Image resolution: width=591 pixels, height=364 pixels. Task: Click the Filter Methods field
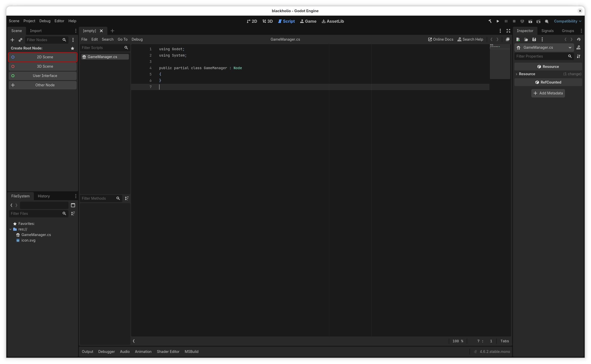click(x=101, y=198)
